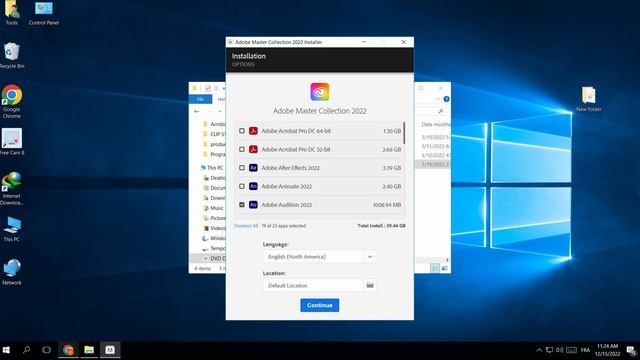Click the Location input field
The image size is (640, 360).
coord(313,285)
